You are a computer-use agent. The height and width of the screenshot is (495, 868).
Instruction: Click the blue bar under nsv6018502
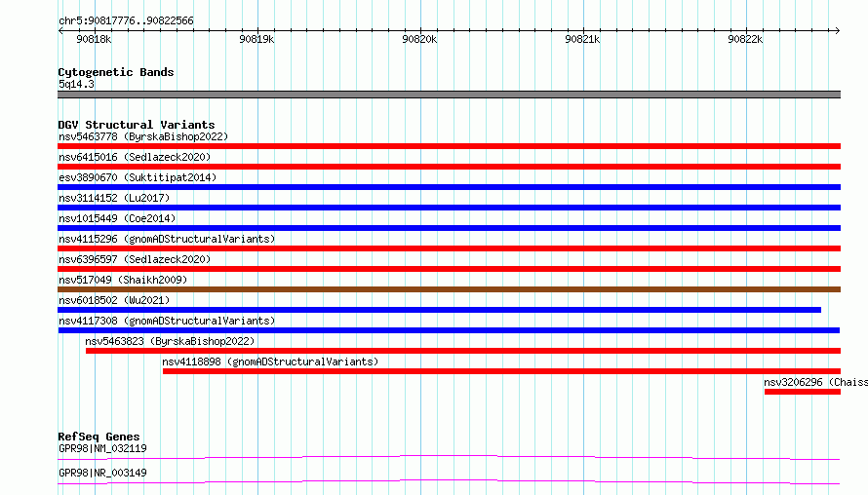pyautogui.click(x=439, y=310)
